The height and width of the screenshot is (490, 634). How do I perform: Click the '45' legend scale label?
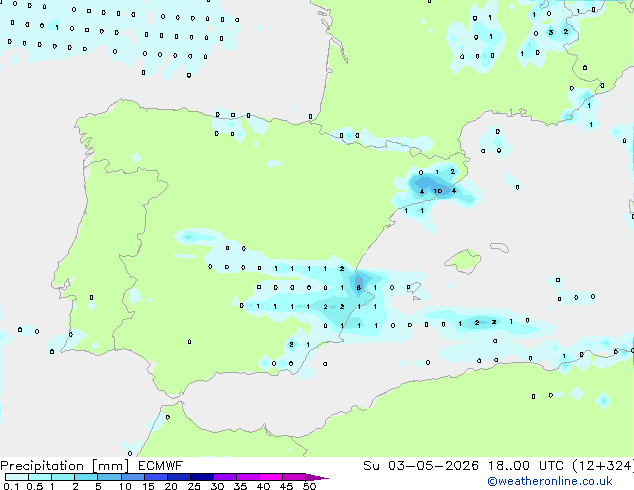(x=286, y=486)
